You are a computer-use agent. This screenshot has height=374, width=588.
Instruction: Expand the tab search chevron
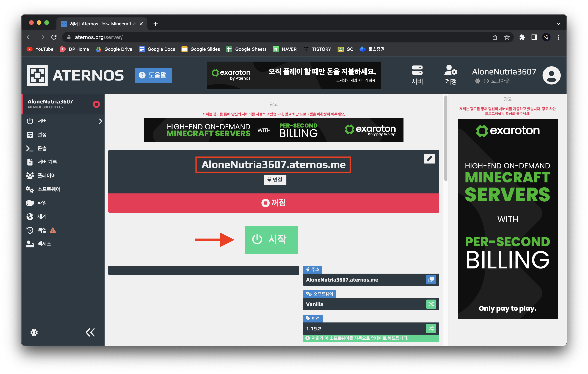[x=558, y=24]
